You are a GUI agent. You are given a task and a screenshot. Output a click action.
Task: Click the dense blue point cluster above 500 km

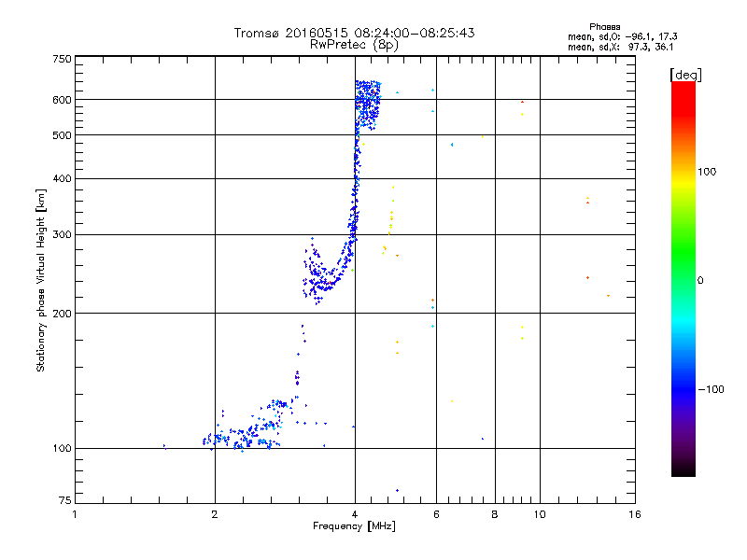coord(368,104)
